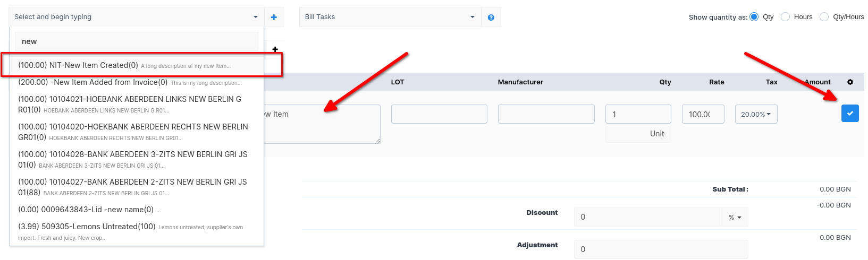
Task: Select the Qty radio button
Action: point(754,17)
